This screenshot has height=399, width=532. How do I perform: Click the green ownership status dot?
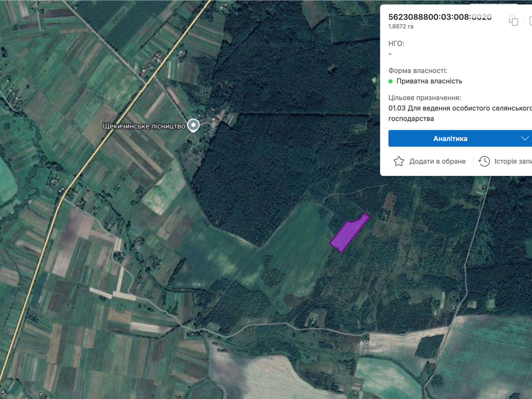391,81
